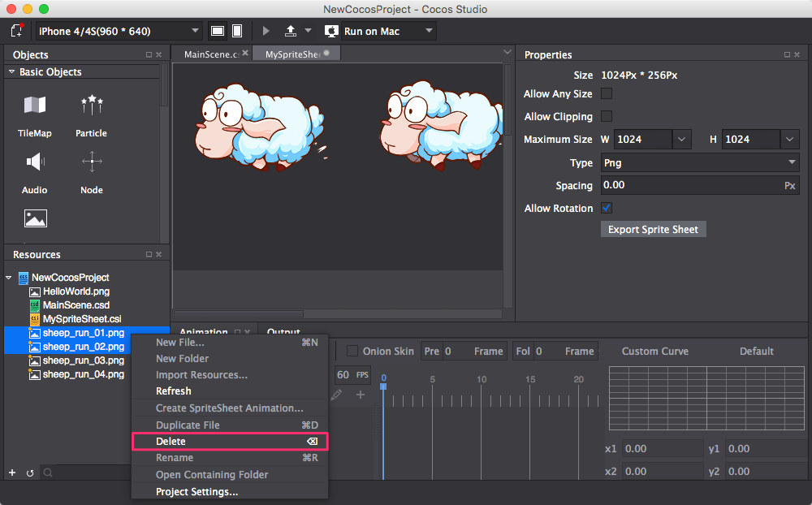
Task: Choose Create SpriteSheet Animation menu item
Action: [230, 408]
